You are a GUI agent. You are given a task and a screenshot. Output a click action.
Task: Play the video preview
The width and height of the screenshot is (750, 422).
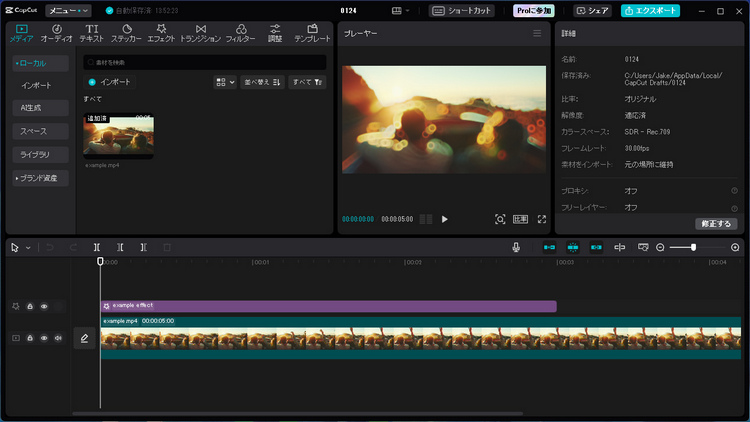pyautogui.click(x=445, y=219)
